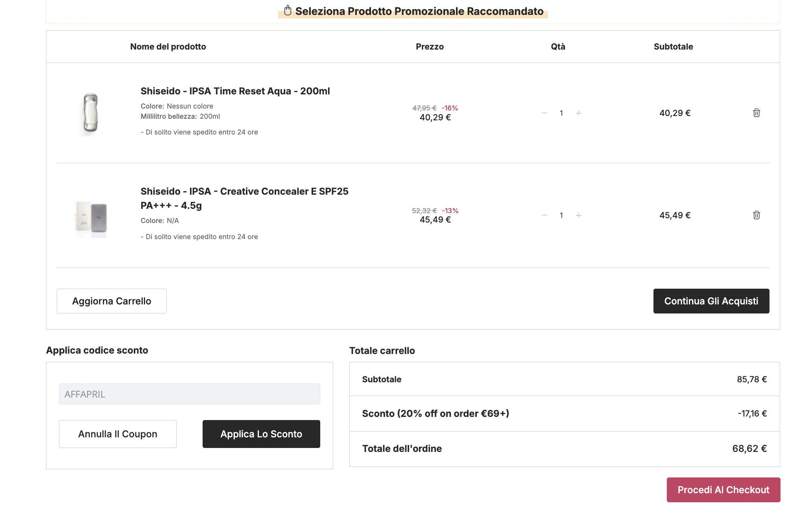Click the discount amount -17,16 €
This screenshot has width=812, height=505.
752,413
